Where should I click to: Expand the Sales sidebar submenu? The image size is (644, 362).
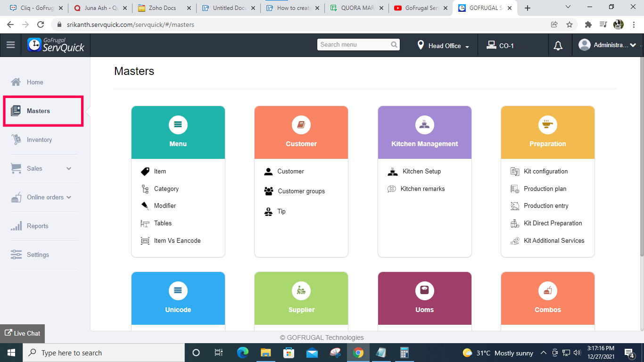click(x=69, y=169)
